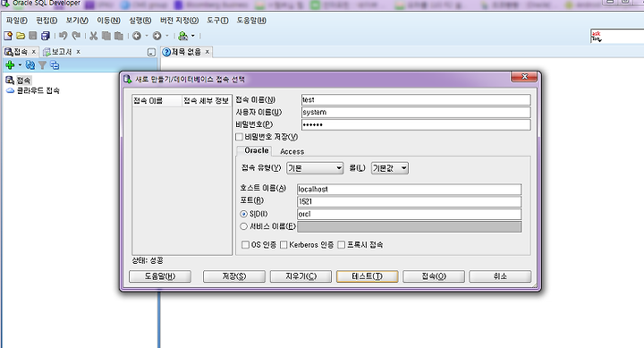Click the 사용자 이름 field containing system
The image size is (644, 348).
416,112
